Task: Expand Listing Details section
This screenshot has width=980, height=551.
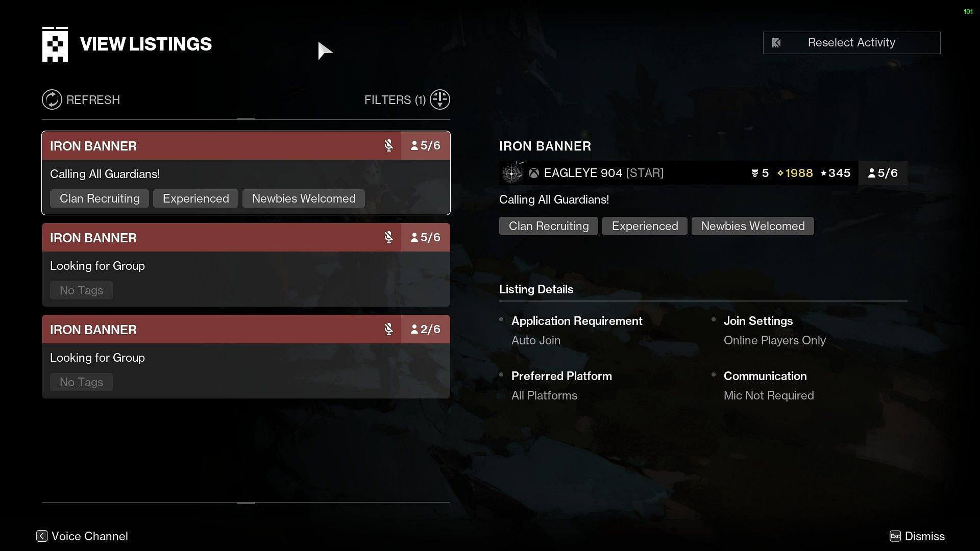Action: 536,289
